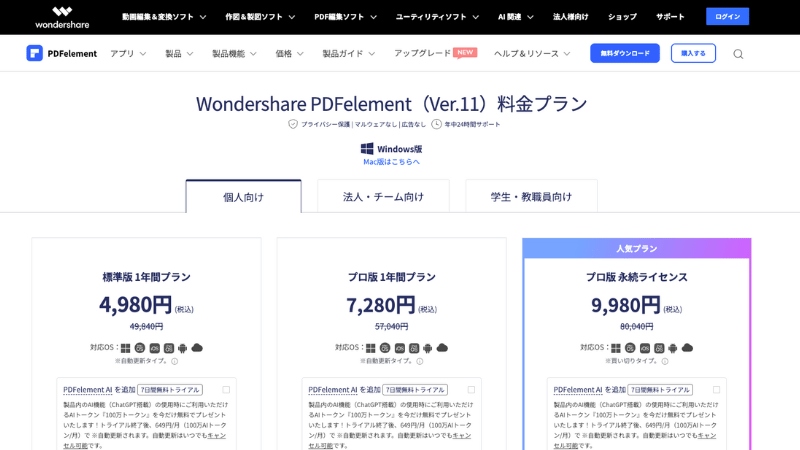Click 7日間無料トライアル badge in 永続ライセンス card
The width and height of the screenshot is (800, 450).
click(660, 390)
